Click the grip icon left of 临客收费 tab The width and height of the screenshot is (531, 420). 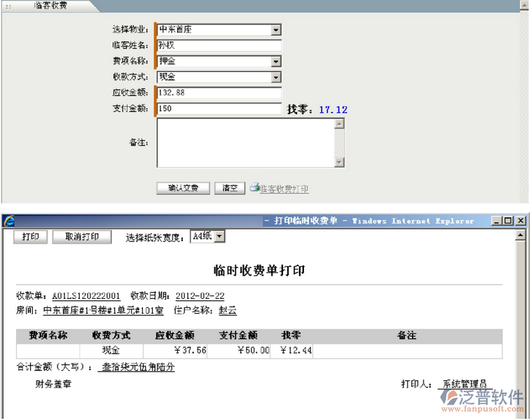8,6
